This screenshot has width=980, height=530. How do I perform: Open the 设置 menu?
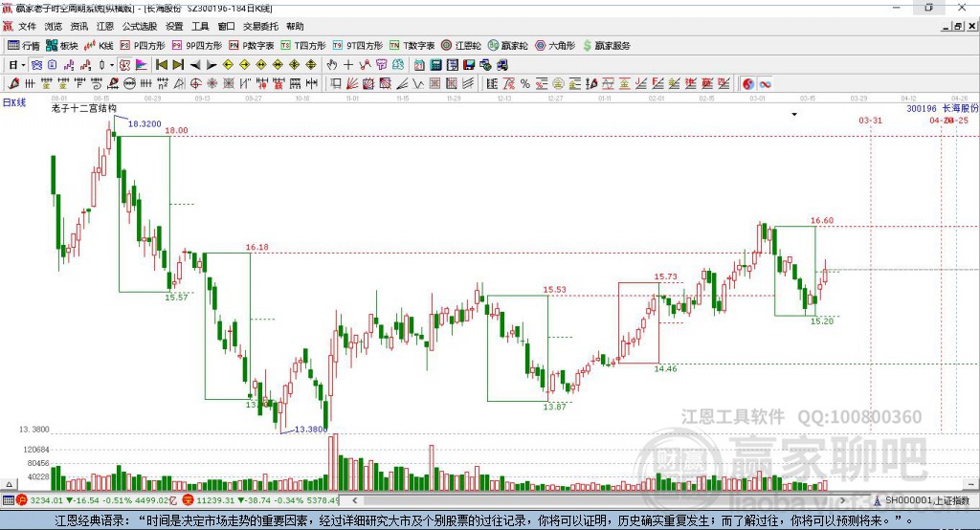[x=174, y=26]
